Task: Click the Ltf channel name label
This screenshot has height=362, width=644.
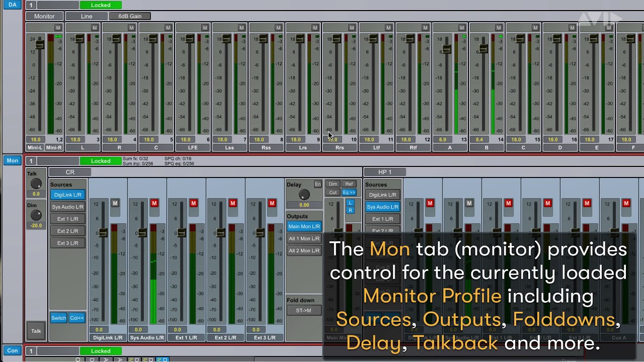Action: coord(376,148)
